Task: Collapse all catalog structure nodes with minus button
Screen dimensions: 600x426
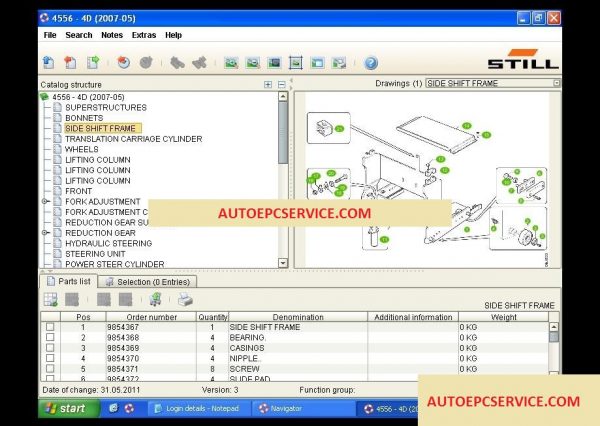Action: (x=282, y=85)
